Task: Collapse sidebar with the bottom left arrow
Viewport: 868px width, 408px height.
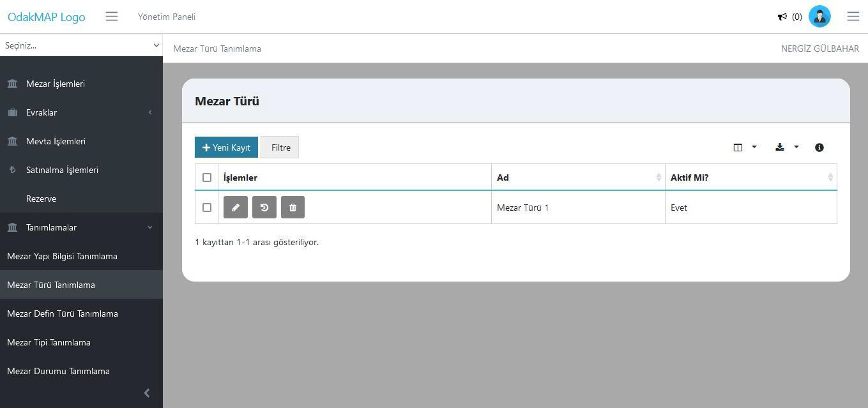Action: point(147,393)
